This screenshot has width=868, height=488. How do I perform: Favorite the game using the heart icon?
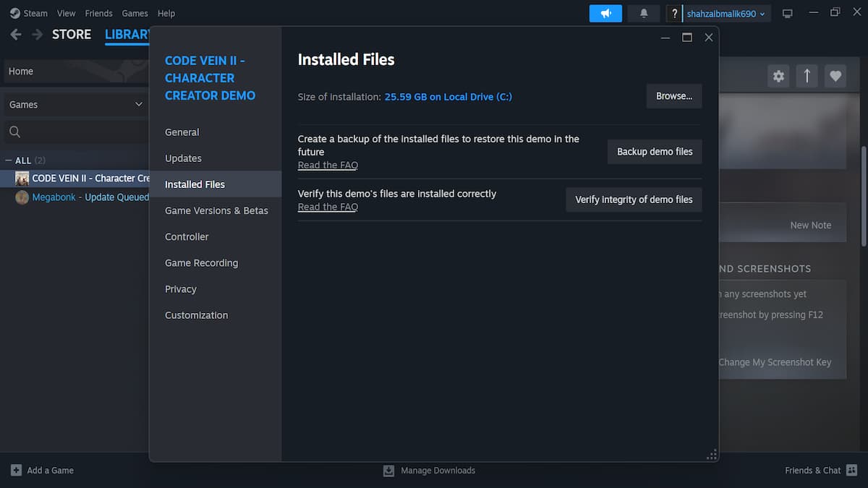(835, 75)
